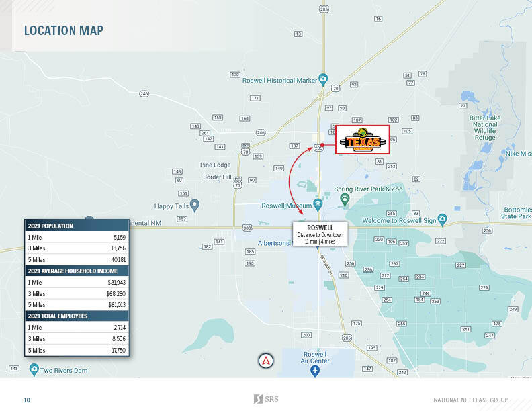Select the ROSWELL Distance to Downtown callout
The width and height of the screenshot is (532, 411).
[x=320, y=234]
